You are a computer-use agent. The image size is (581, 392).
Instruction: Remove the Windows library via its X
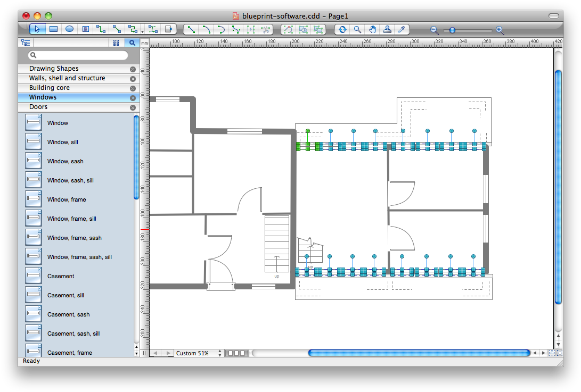pos(133,97)
